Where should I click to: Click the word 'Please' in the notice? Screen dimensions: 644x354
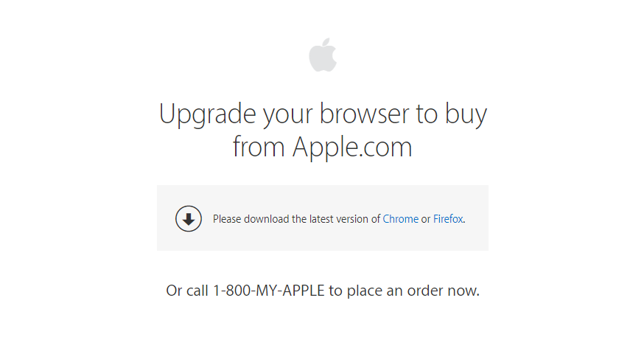coord(227,219)
